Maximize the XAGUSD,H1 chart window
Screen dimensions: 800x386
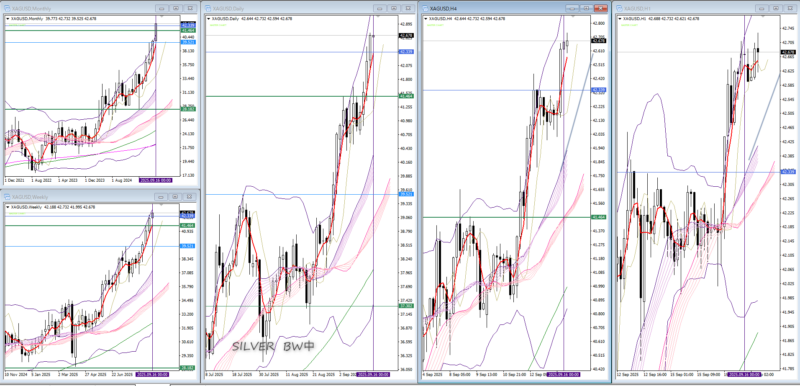pyautogui.click(x=776, y=8)
